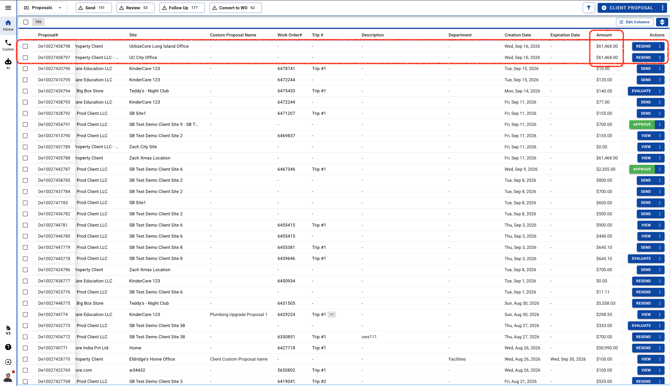Select checkbox for work order 6475433 row

click(x=25, y=91)
